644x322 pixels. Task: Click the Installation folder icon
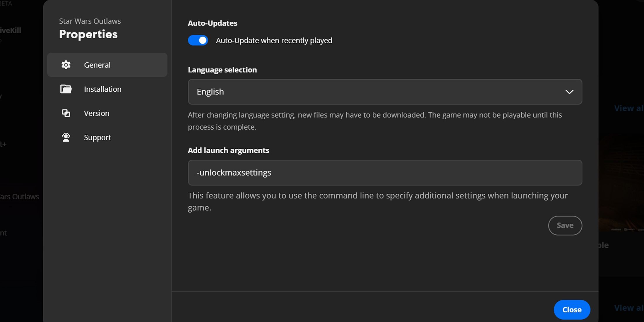click(x=66, y=89)
